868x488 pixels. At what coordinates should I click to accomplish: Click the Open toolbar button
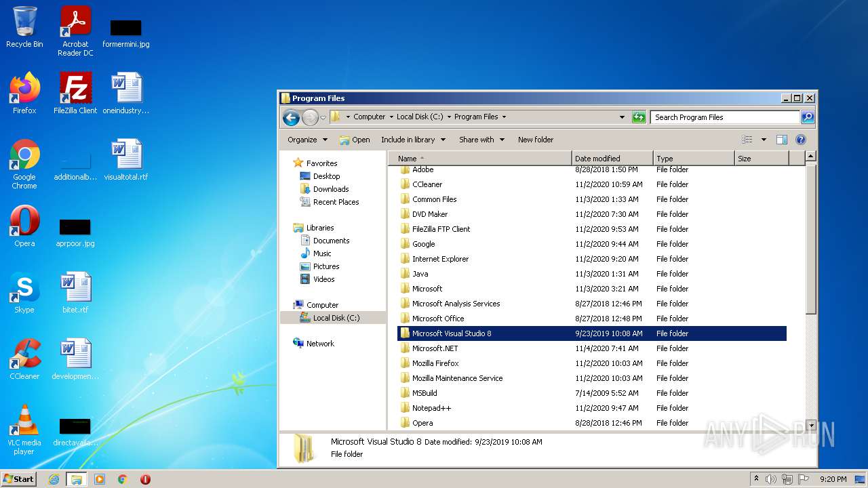355,140
